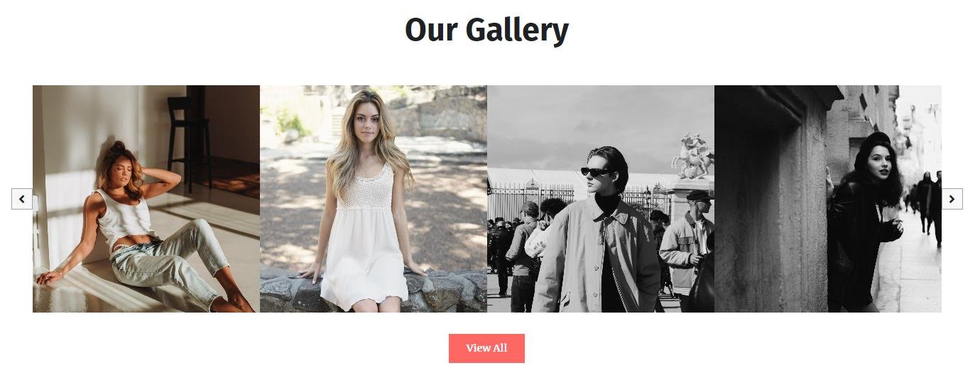The width and height of the screenshot is (980, 390).
Task: Open black-and-white photo of man in sunglasses
Action: 601,199
